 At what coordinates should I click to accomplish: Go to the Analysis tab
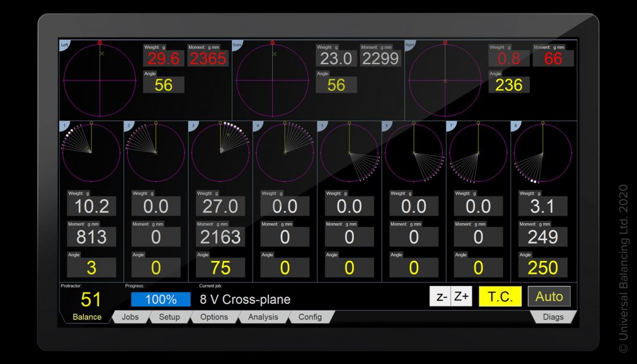click(263, 317)
